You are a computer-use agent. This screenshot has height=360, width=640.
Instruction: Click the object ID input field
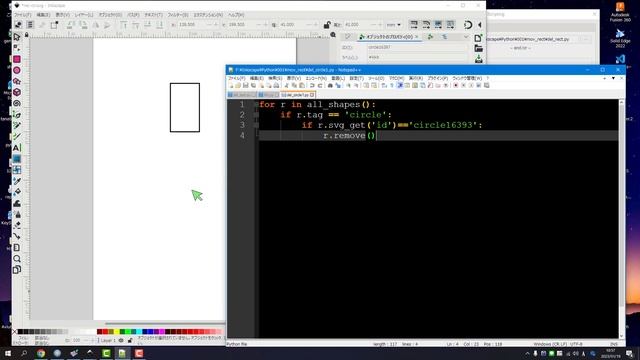click(416, 47)
